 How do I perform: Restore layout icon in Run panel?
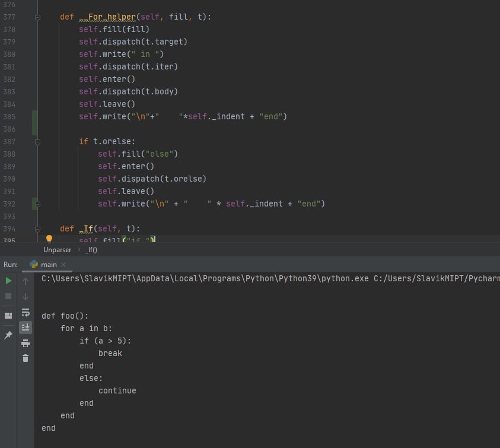pos(9,316)
